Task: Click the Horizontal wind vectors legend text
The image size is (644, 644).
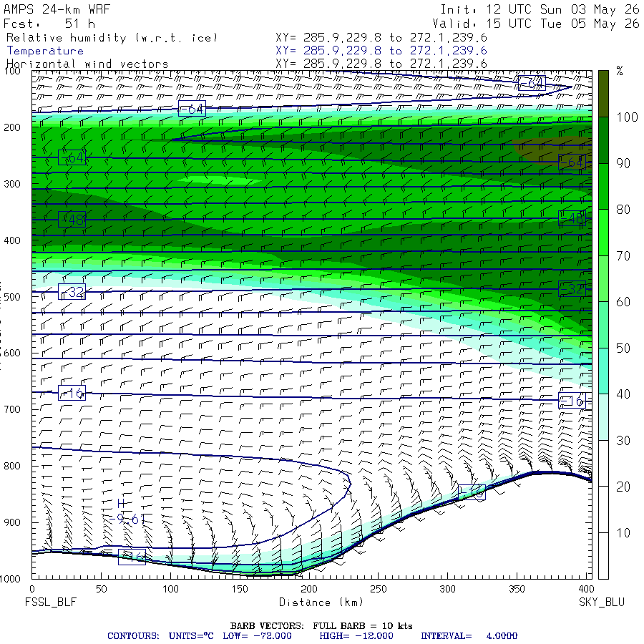Action: point(87,64)
